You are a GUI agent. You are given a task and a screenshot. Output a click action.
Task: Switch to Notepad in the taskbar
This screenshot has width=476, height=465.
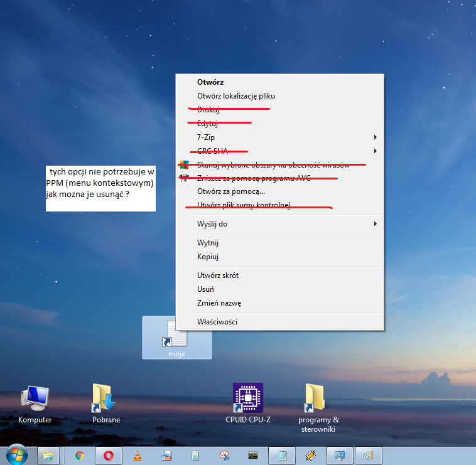point(282,456)
